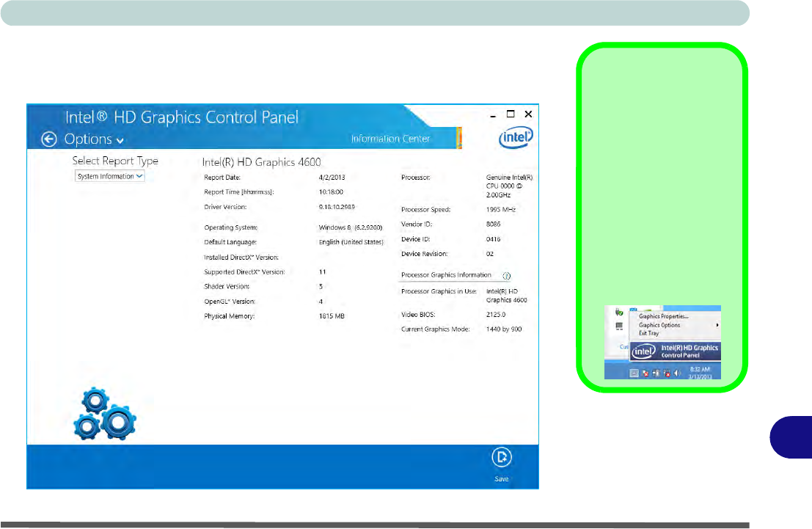The image size is (812, 529).
Task: Click the Processor Graphics Information info icon
Action: pyautogui.click(x=506, y=276)
